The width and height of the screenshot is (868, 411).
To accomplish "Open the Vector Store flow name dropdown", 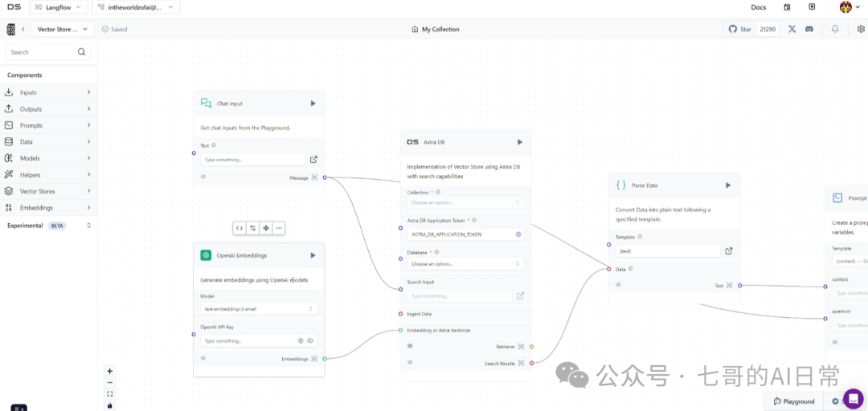I will tap(63, 30).
